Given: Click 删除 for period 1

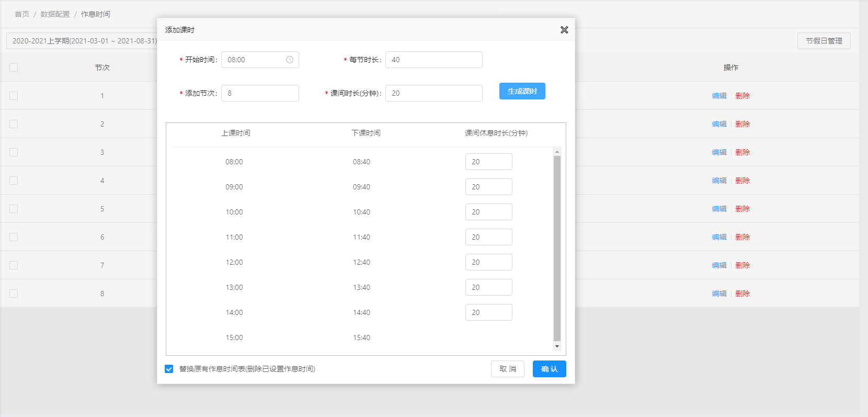Looking at the screenshot, I should point(743,96).
